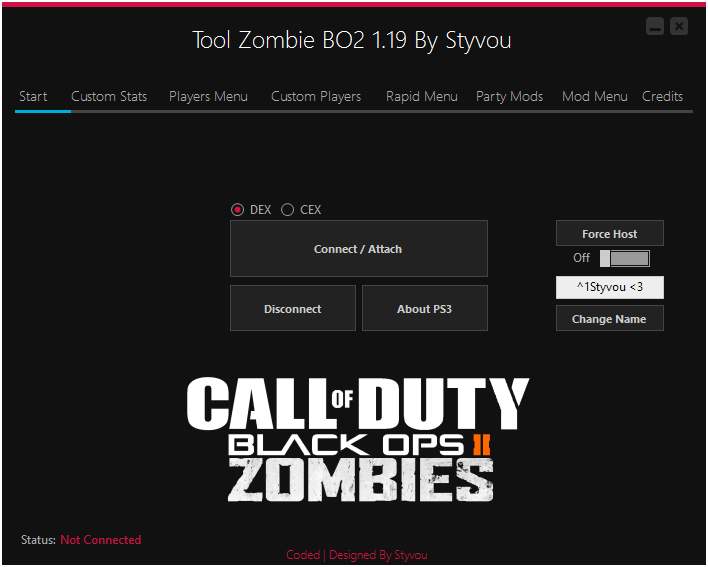This screenshot has width=708, height=567.
Task: Select the DEX radio button
Action: pyautogui.click(x=238, y=210)
